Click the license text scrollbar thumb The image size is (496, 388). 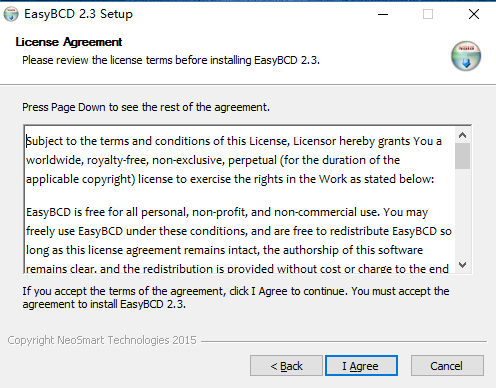coord(462,156)
